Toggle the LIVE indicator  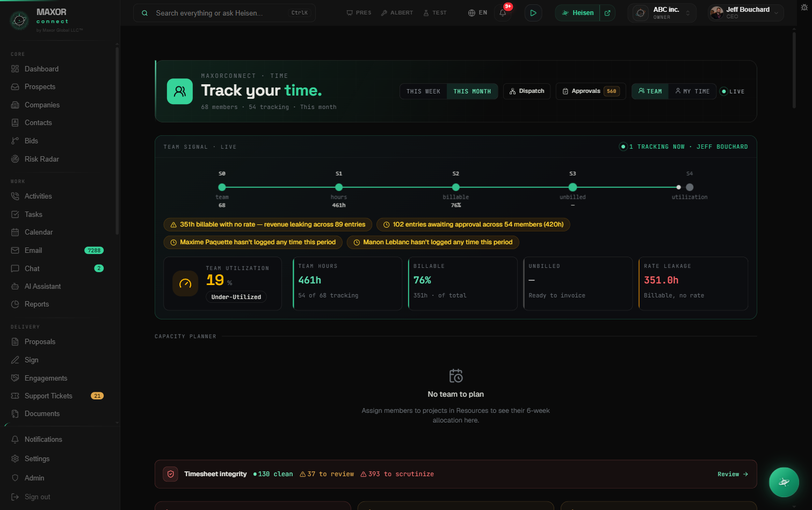733,91
